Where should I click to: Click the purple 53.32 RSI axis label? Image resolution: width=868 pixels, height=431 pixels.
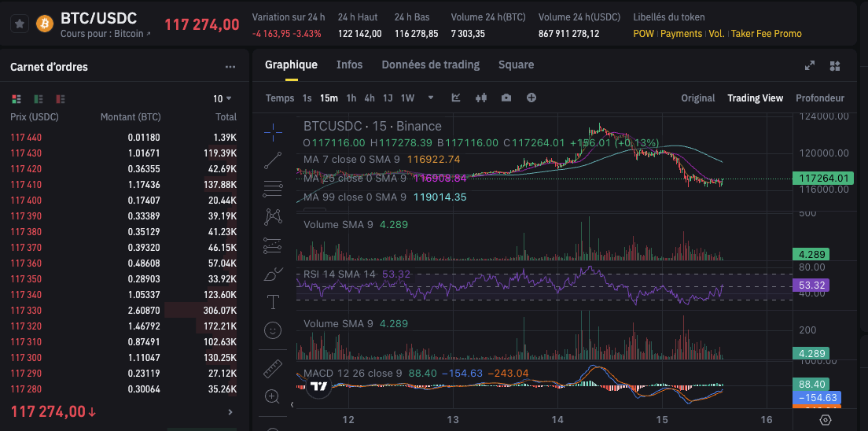point(811,285)
